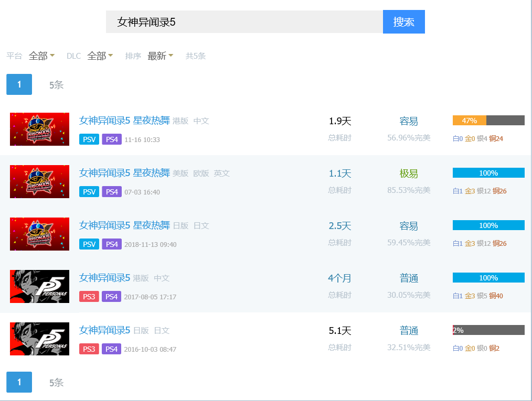Select page 1 in top pagination
The height and width of the screenshot is (401, 532).
19,84
